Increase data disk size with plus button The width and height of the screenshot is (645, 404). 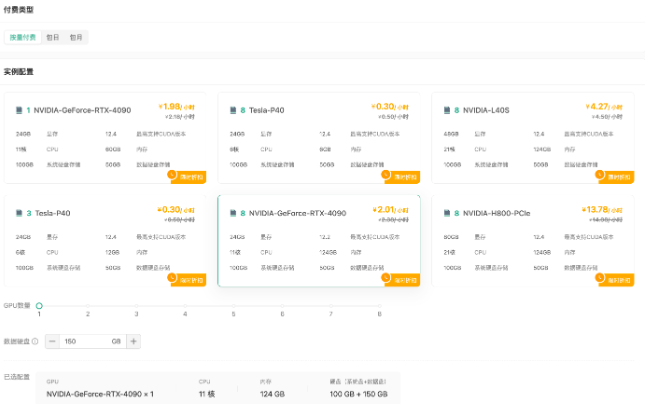tap(133, 341)
